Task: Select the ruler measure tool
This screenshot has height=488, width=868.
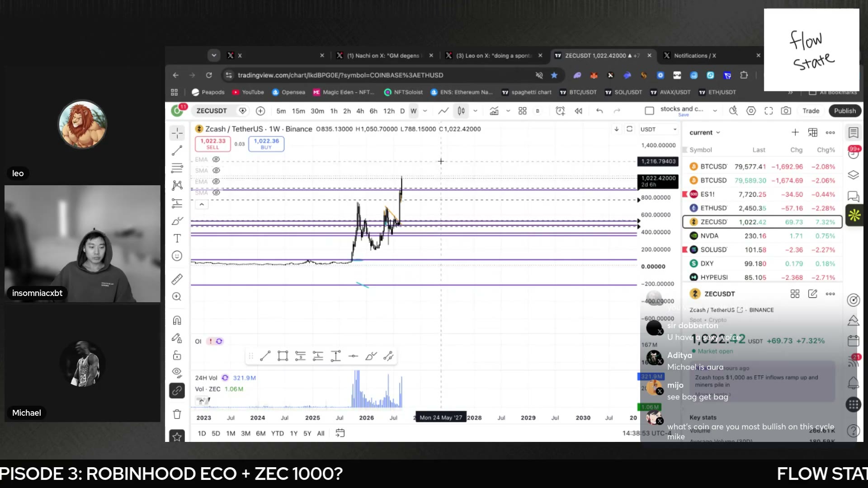Action: 177,279
